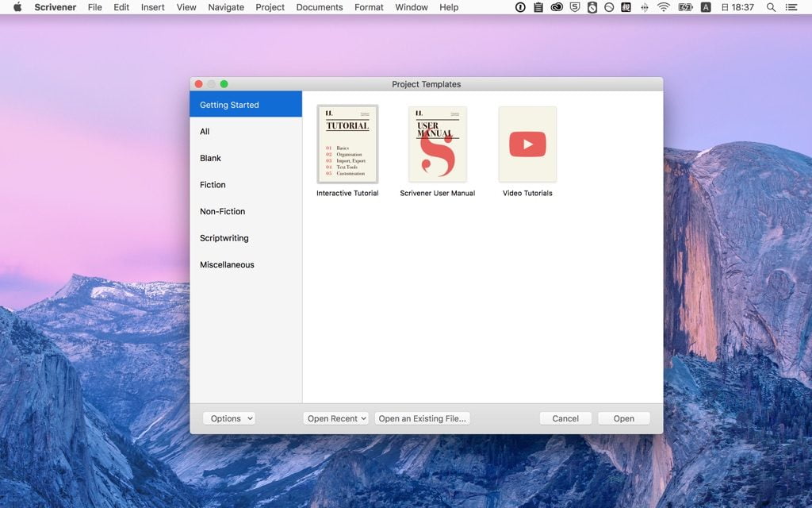Open the Window menu
Viewport: 812px width, 508px height.
[x=412, y=7]
